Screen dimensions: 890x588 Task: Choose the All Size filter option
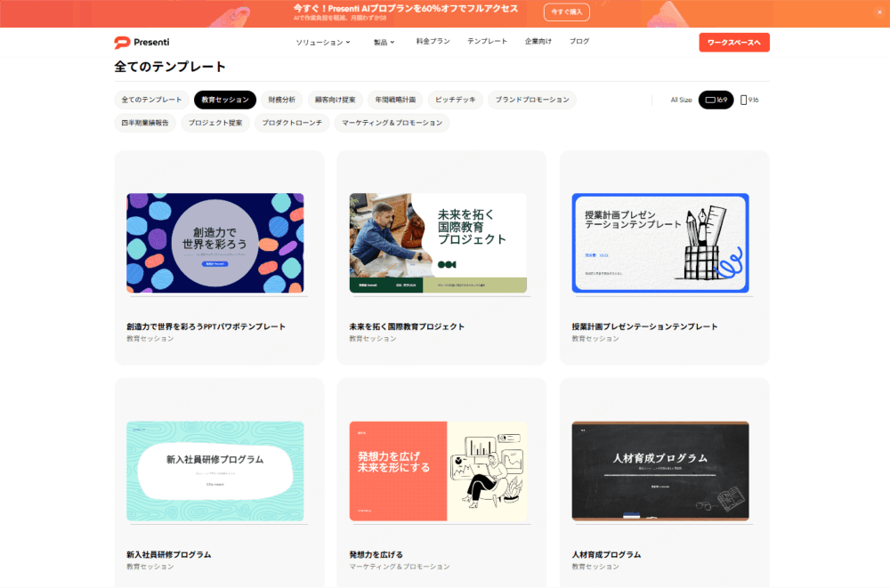click(x=681, y=100)
